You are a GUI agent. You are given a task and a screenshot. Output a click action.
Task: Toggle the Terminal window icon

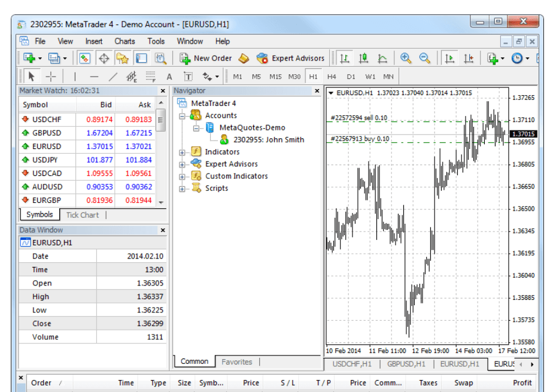(x=141, y=58)
